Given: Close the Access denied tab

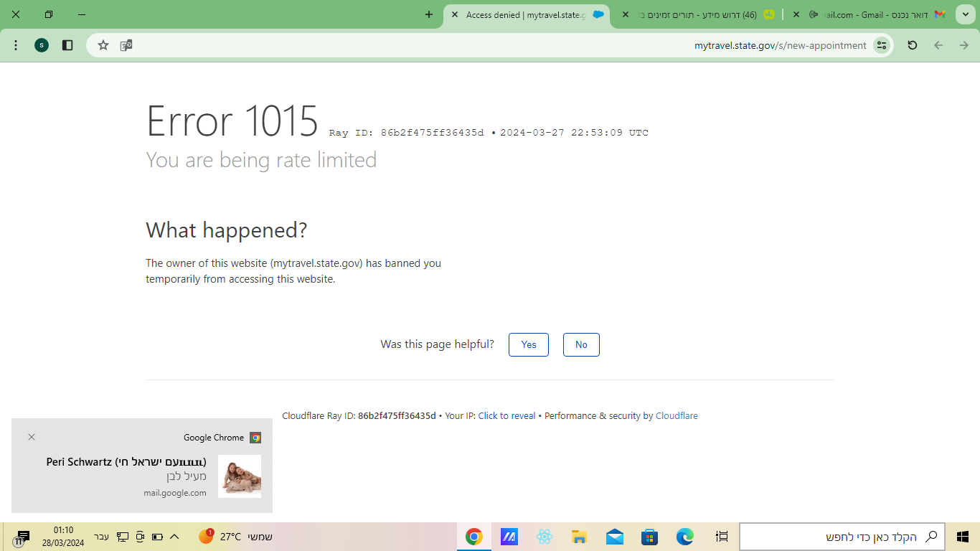Looking at the screenshot, I should pyautogui.click(x=455, y=14).
